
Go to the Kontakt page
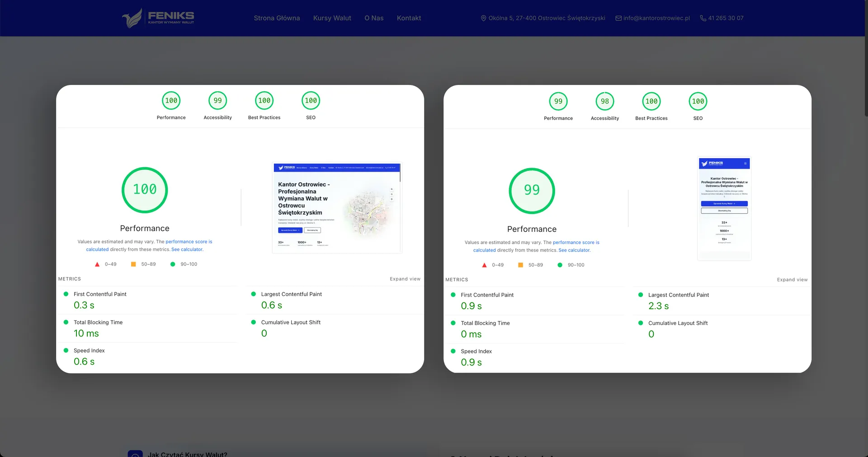point(409,18)
